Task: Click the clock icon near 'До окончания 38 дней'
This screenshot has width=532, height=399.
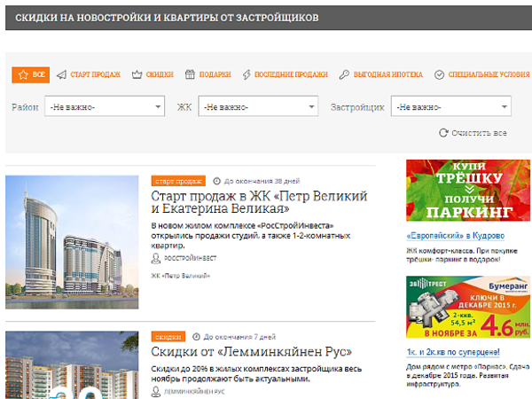Action: (x=217, y=181)
